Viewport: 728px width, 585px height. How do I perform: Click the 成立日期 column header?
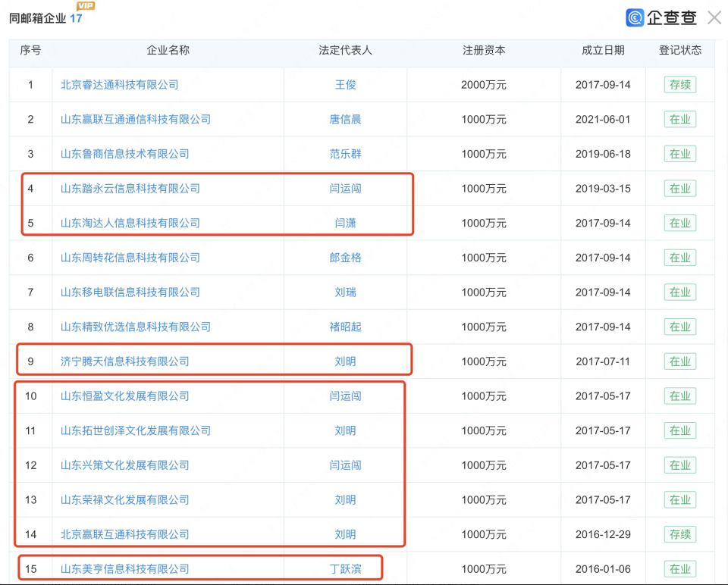pos(603,50)
